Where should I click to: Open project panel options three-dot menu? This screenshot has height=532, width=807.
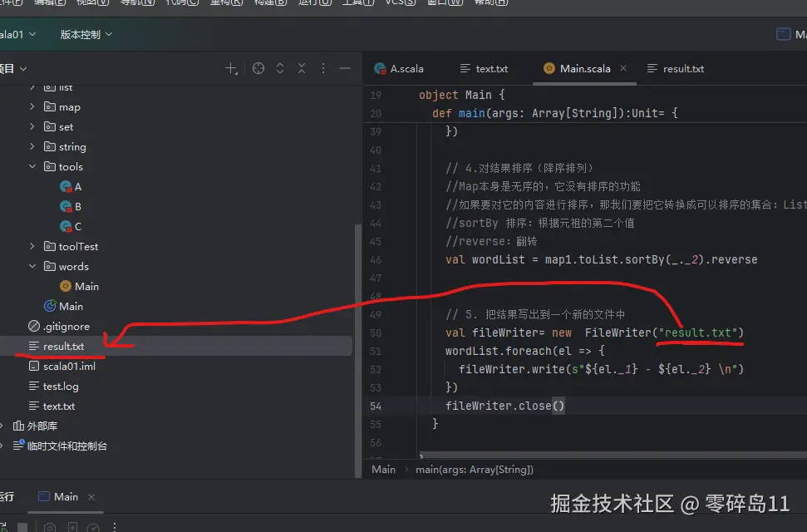pyautogui.click(x=323, y=68)
